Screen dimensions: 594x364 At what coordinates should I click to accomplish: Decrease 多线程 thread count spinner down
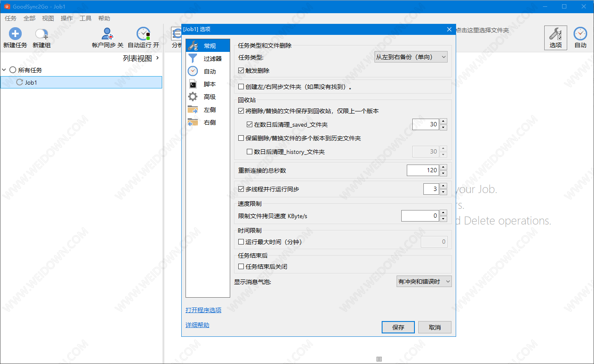[x=443, y=192]
